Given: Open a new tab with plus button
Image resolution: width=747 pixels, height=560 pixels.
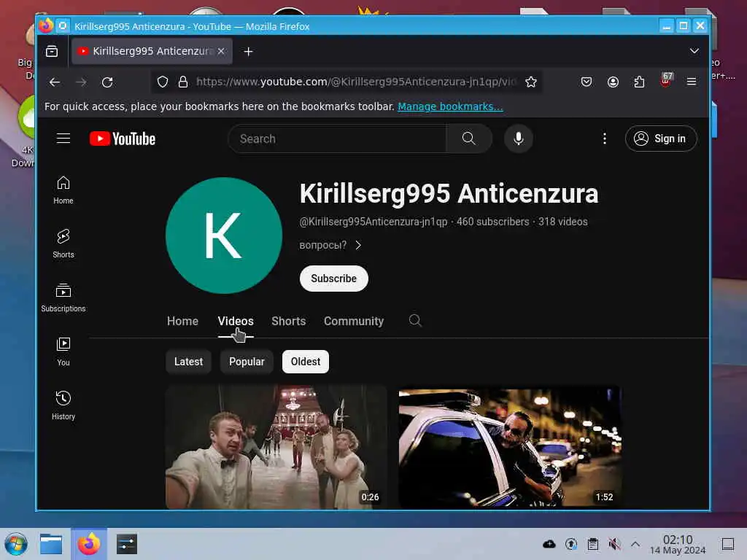Looking at the screenshot, I should click(x=248, y=52).
